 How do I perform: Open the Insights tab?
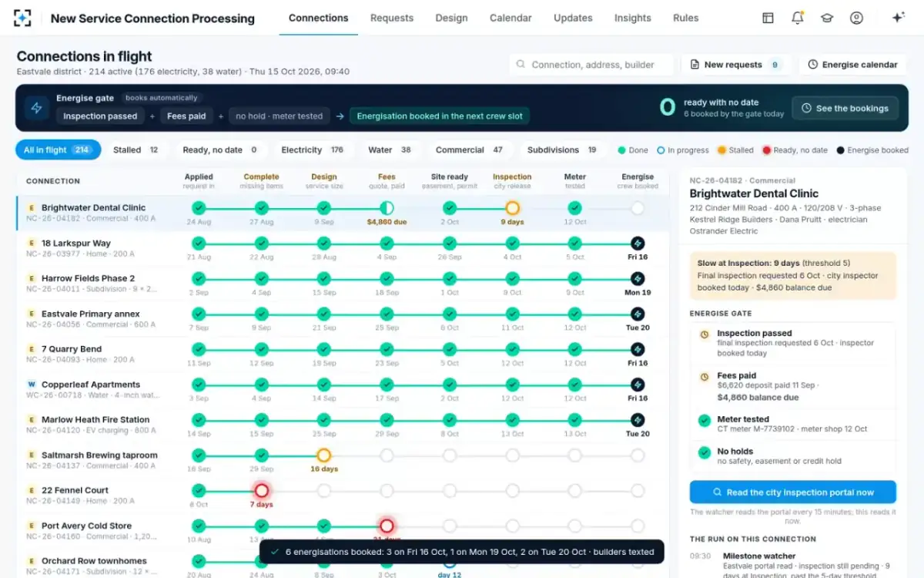tap(633, 18)
